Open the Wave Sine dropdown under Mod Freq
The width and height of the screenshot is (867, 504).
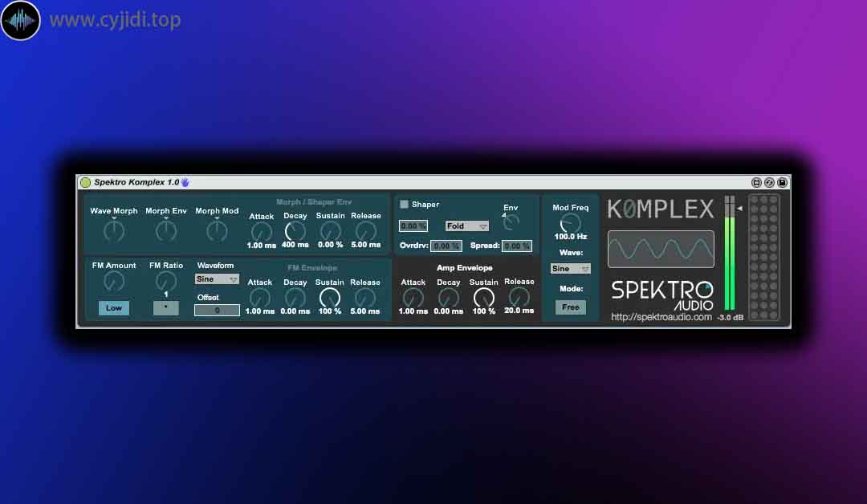pyautogui.click(x=571, y=269)
